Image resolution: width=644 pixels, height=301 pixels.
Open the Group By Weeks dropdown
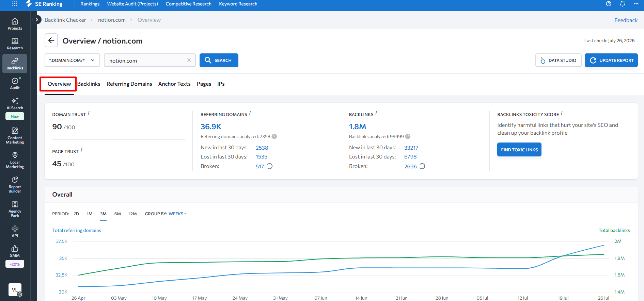pos(177,214)
